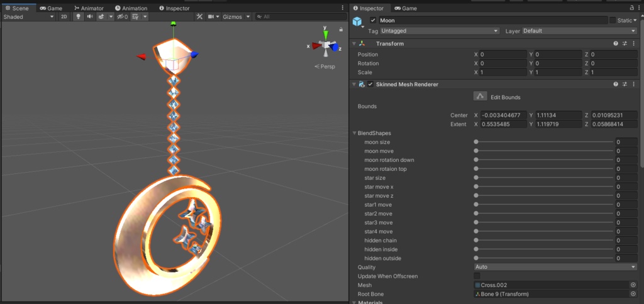Click the Transform component axes icon

click(x=362, y=43)
